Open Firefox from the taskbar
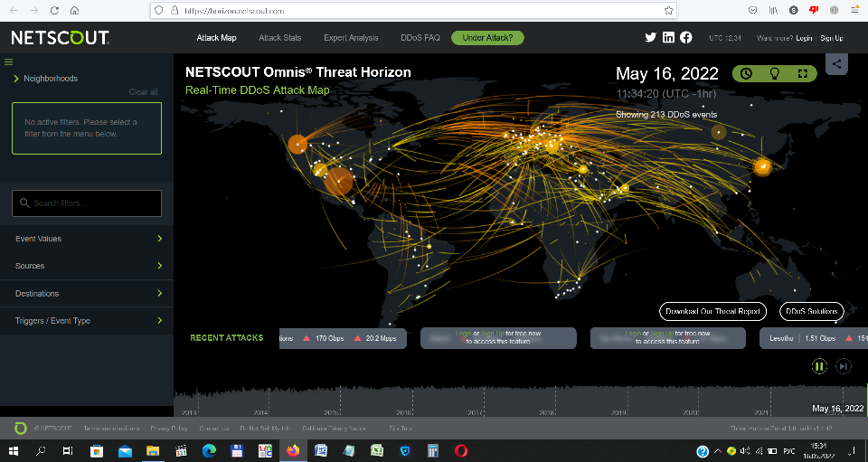Image resolution: width=868 pixels, height=462 pixels. coord(293,451)
